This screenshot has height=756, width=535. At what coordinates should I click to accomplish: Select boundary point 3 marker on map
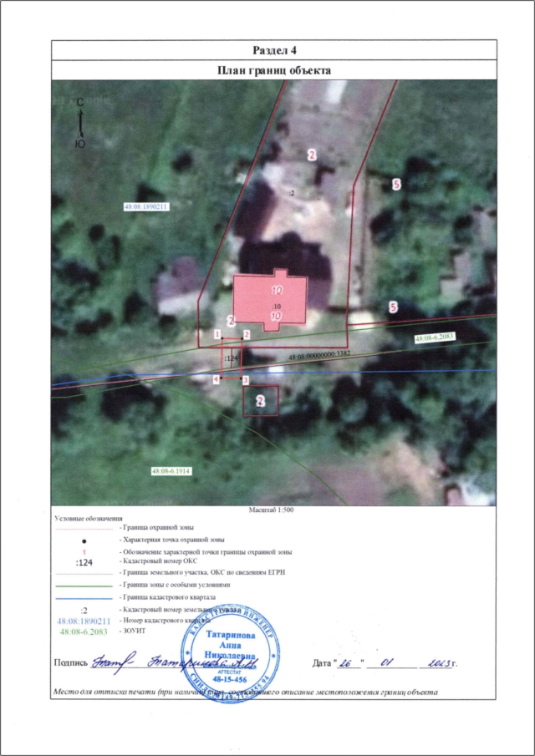tap(245, 379)
